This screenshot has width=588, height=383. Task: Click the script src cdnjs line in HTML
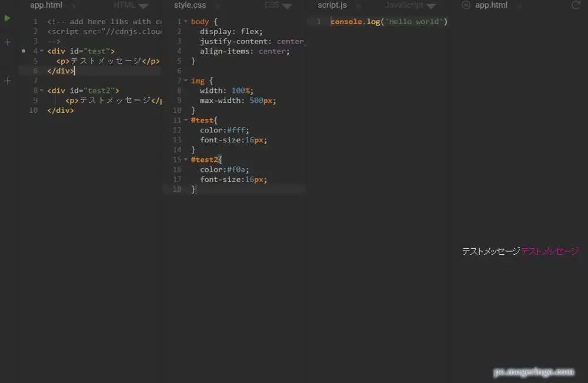pos(105,32)
